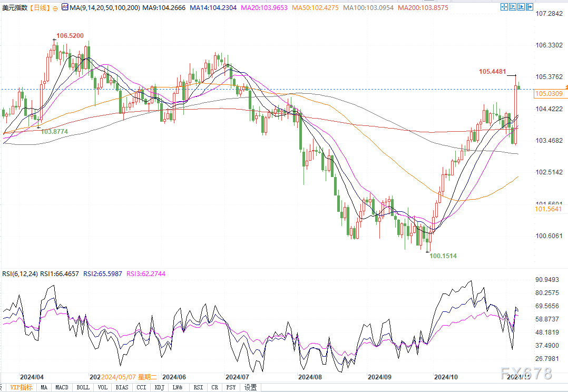Open the 设置 settings button
The image size is (568, 392).
point(250,387)
